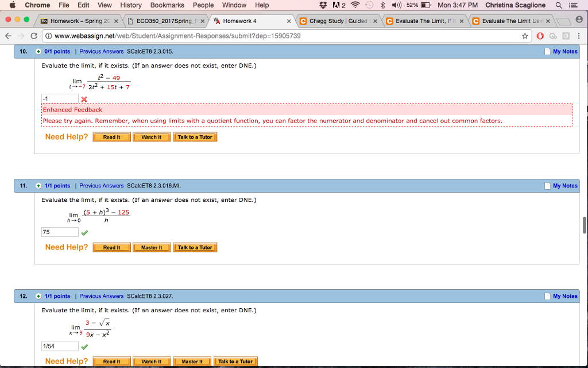This screenshot has width=588, height=368.
Task: Click My Notes icon for question 12
Action: click(547, 296)
